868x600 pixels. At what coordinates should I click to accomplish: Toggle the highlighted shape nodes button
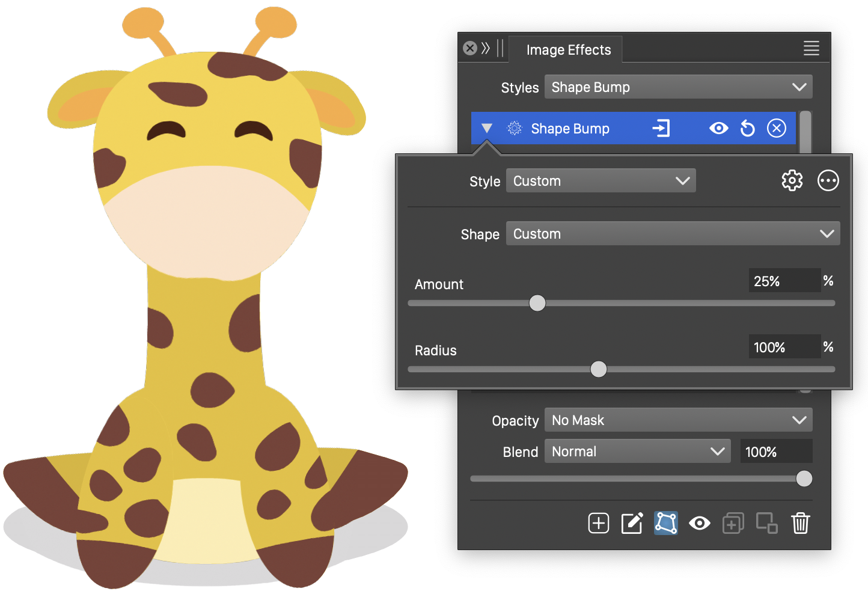[x=665, y=524]
